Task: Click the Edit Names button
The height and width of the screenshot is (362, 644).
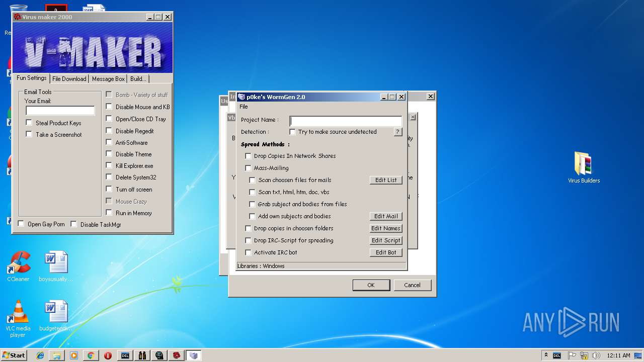Action: coord(386,228)
